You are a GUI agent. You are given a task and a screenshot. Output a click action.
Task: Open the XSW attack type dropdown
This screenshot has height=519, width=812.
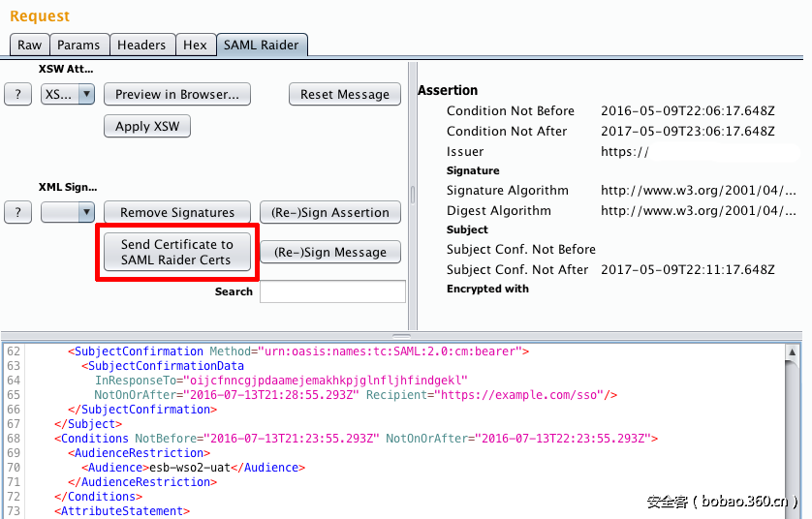pos(68,94)
